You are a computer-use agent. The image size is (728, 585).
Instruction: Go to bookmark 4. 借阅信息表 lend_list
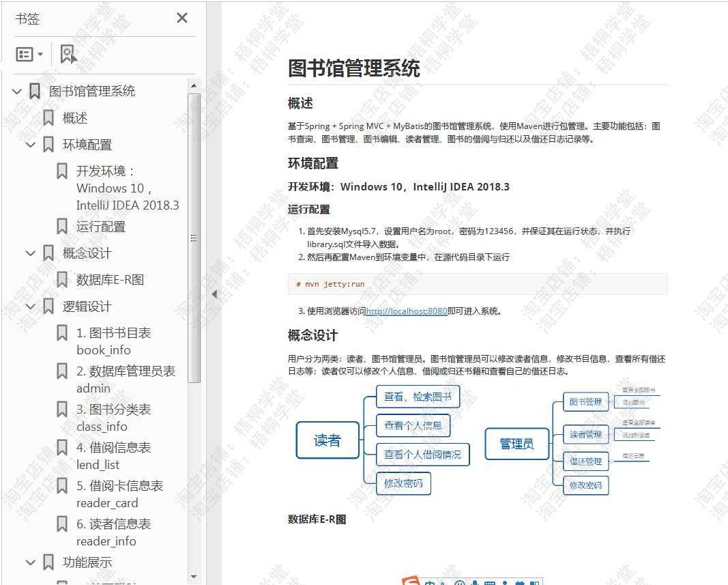coord(114,456)
